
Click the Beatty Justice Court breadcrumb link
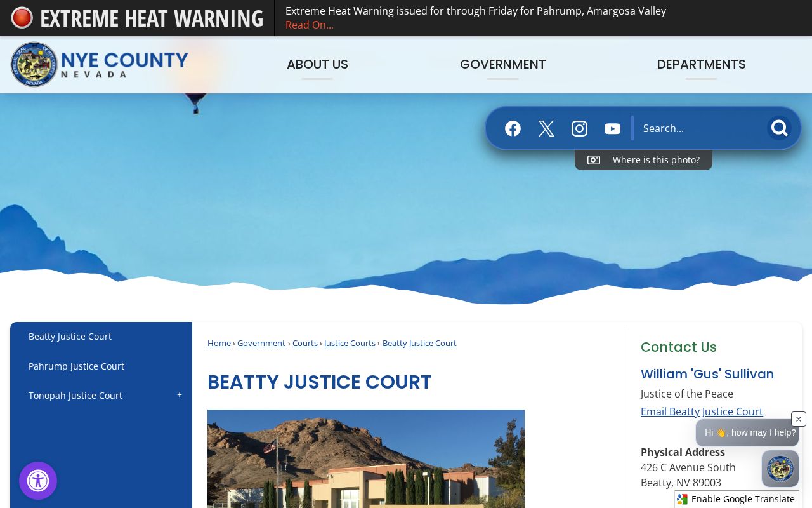[x=419, y=343]
